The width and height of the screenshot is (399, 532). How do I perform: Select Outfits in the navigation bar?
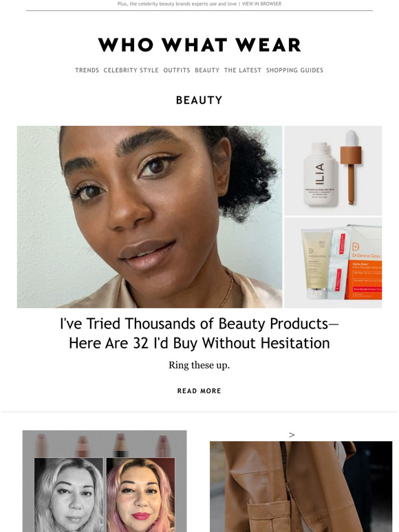click(x=177, y=70)
